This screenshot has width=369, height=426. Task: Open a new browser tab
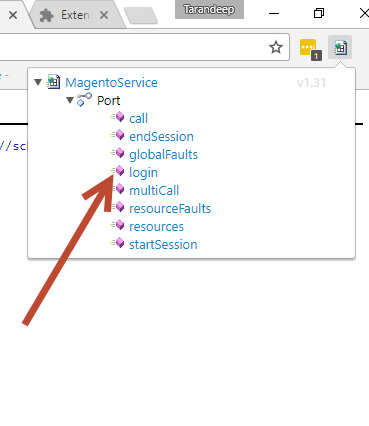click(x=141, y=16)
